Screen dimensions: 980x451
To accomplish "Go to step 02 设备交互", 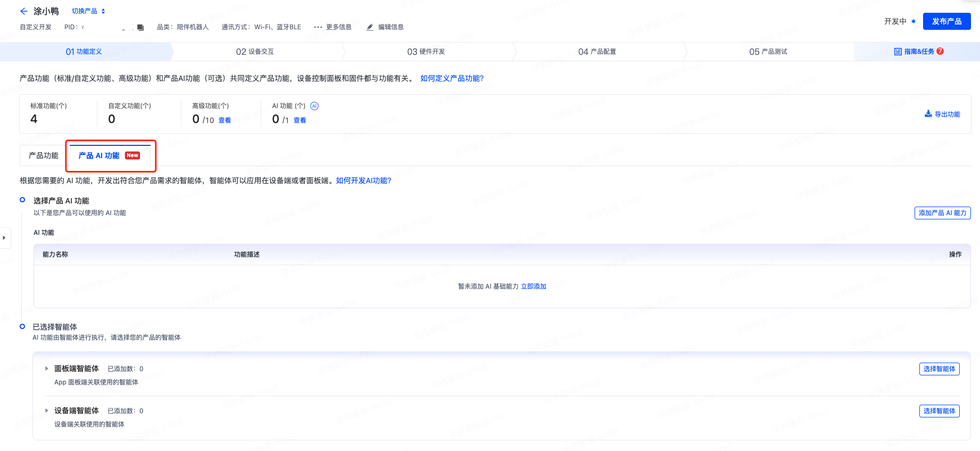I will 255,52.
